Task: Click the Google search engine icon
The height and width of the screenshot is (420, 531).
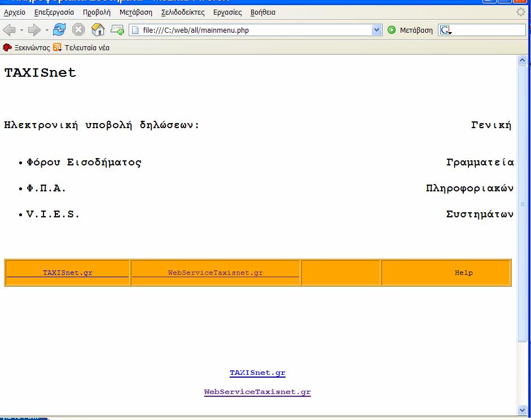Action: (445, 30)
